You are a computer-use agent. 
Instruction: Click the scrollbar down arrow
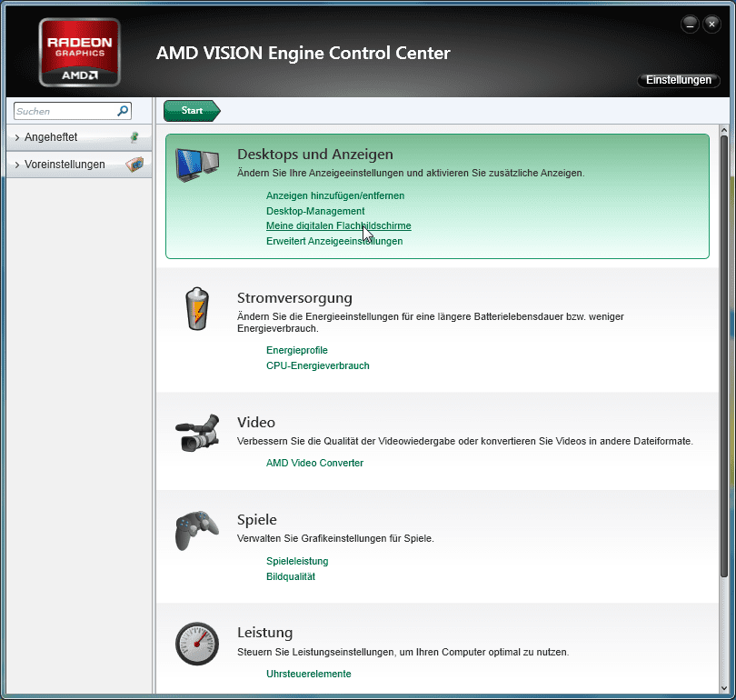point(724,688)
